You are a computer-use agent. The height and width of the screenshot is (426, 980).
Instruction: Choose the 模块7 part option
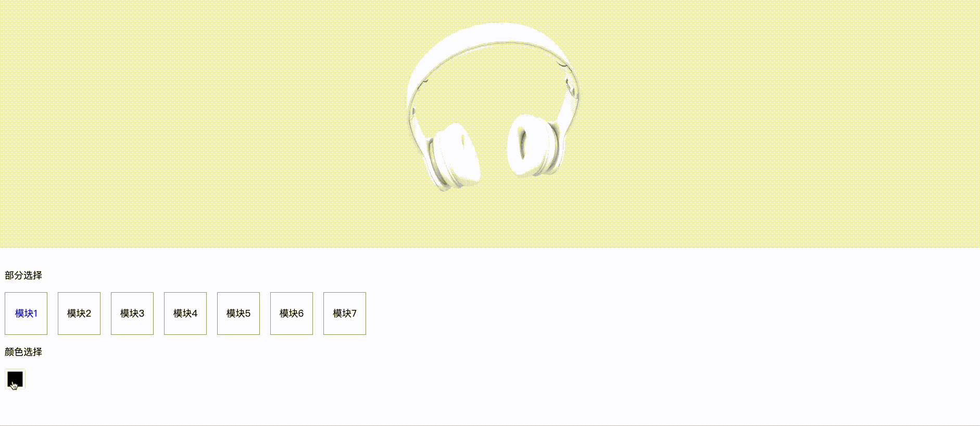click(x=345, y=314)
